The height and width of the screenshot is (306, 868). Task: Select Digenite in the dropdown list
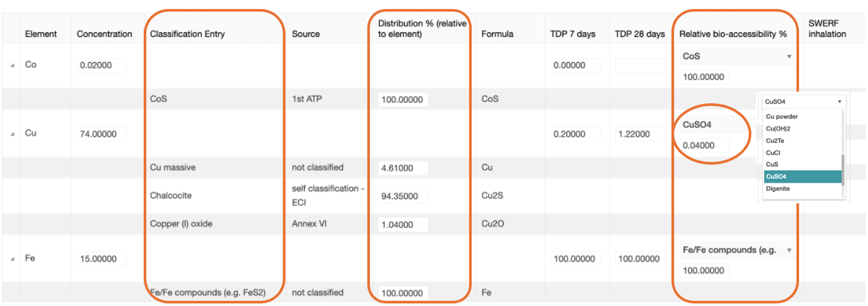click(x=778, y=189)
